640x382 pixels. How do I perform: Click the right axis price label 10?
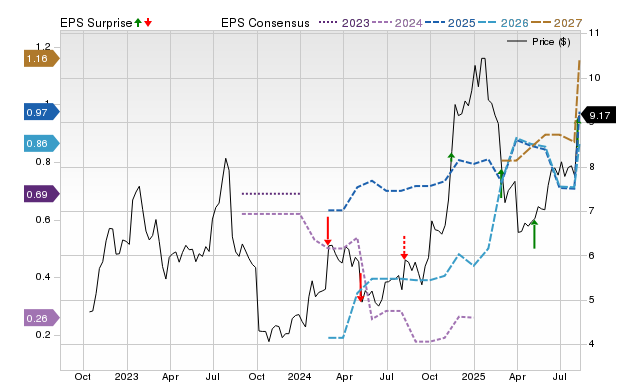tap(595, 78)
